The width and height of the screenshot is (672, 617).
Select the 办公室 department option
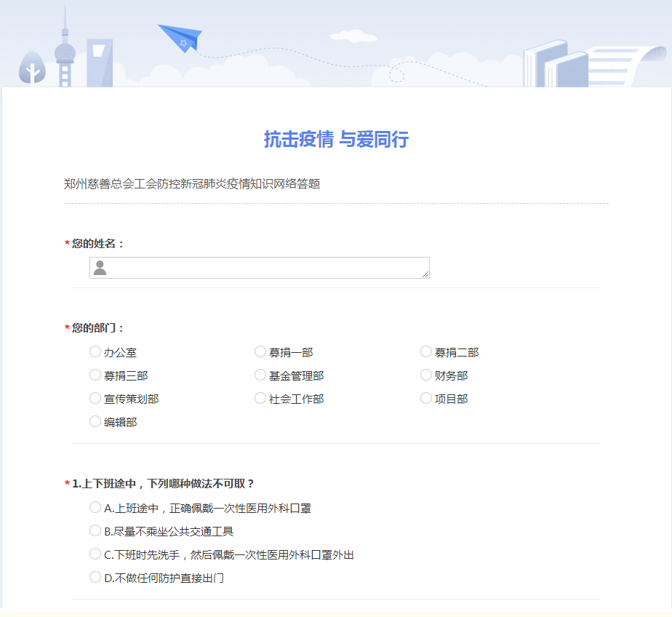[x=95, y=352]
